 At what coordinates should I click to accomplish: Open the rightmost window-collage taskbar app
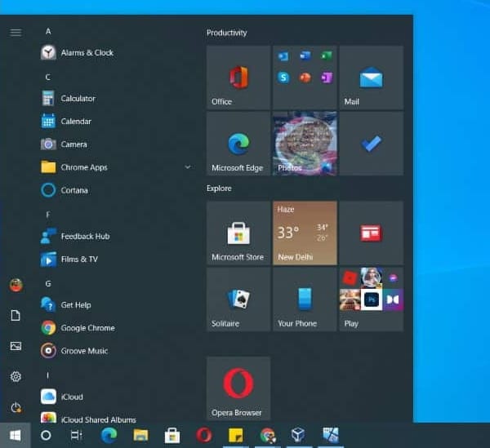pyautogui.click(x=331, y=435)
